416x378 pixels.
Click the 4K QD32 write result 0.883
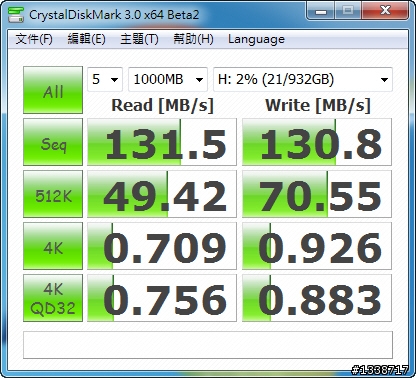(317, 298)
